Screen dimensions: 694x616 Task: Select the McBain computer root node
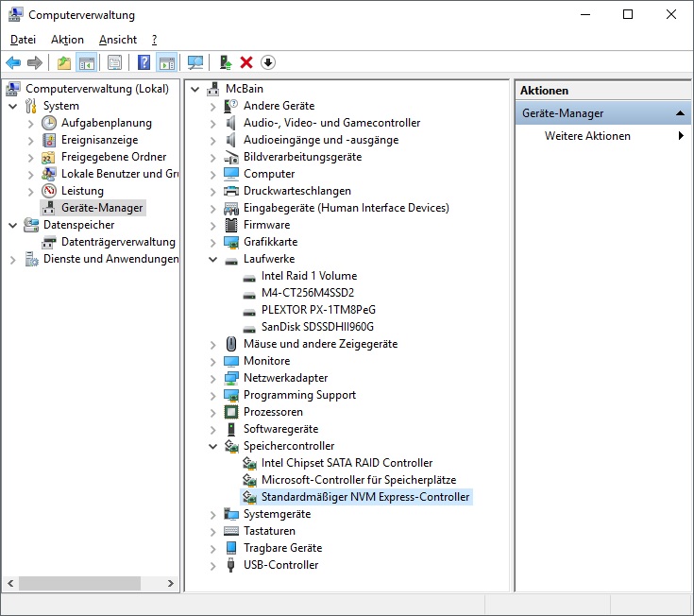coord(245,89)
